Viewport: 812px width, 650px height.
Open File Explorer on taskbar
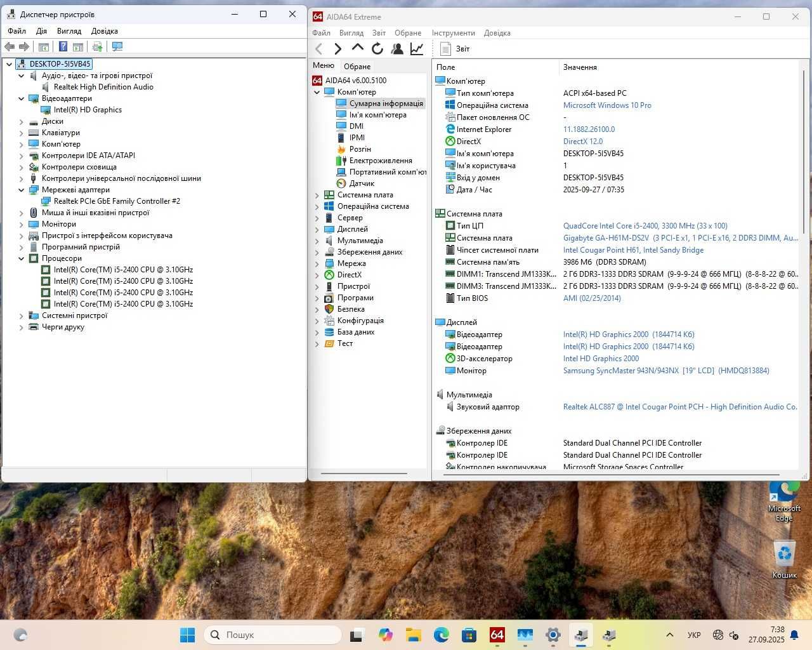[413, 635]
